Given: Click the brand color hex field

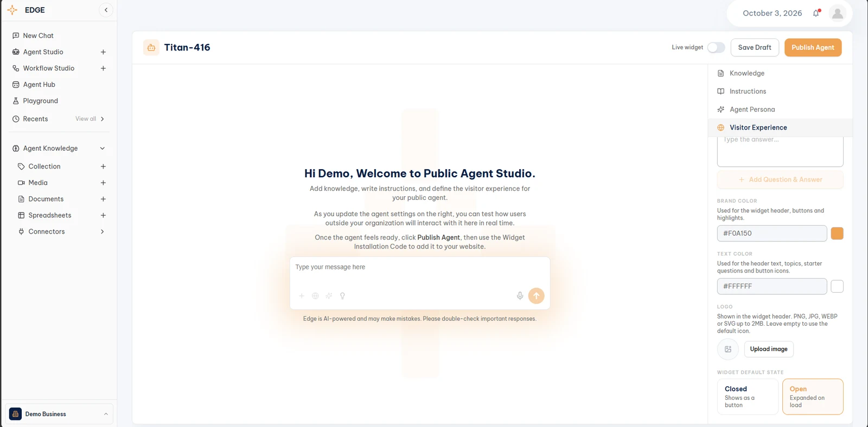Looking at the screenshot, I should coord(772,234).
